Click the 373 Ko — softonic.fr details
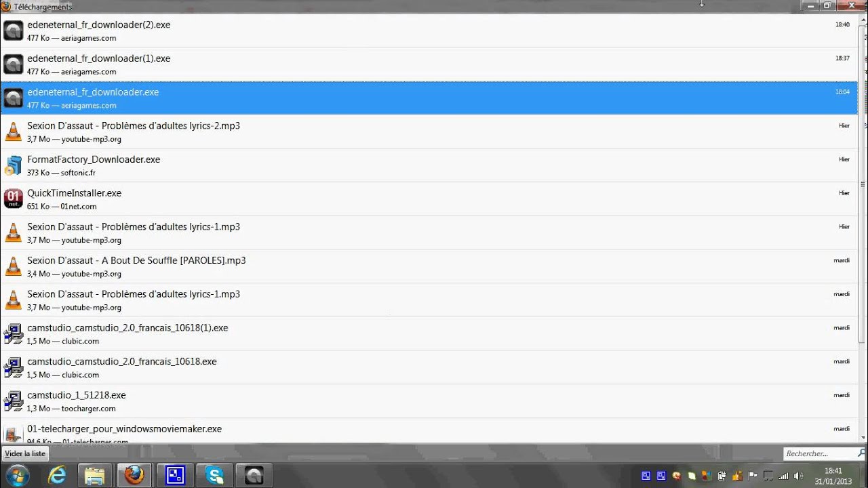This screenshot has height=488, width=868. click(x=61, y=173)
